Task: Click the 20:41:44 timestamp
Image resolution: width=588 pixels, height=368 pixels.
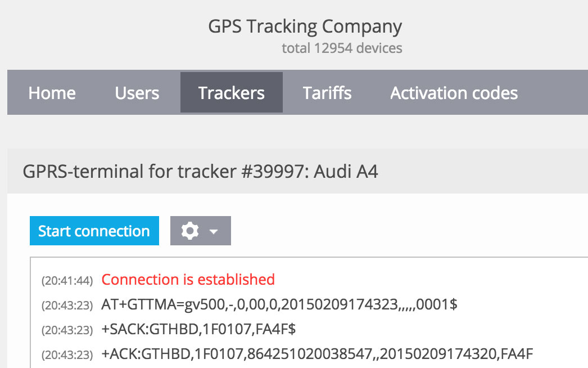Action: tap(67, 281)
